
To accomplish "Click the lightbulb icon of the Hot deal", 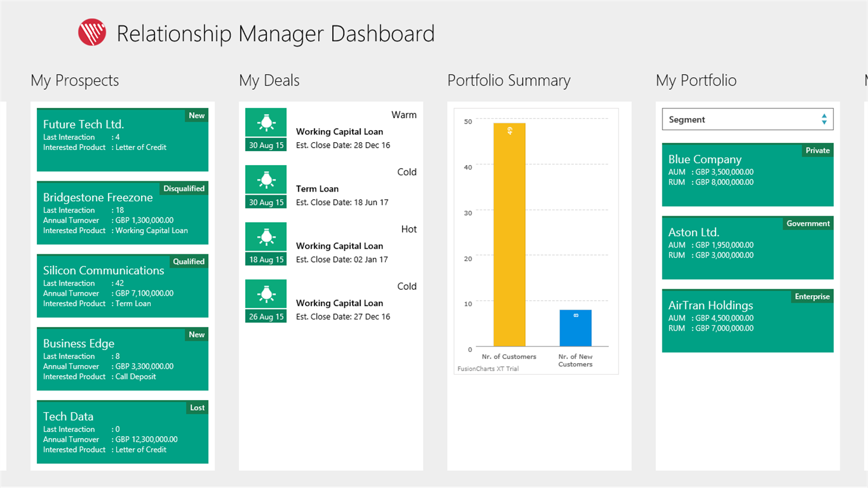I will 266,237.
